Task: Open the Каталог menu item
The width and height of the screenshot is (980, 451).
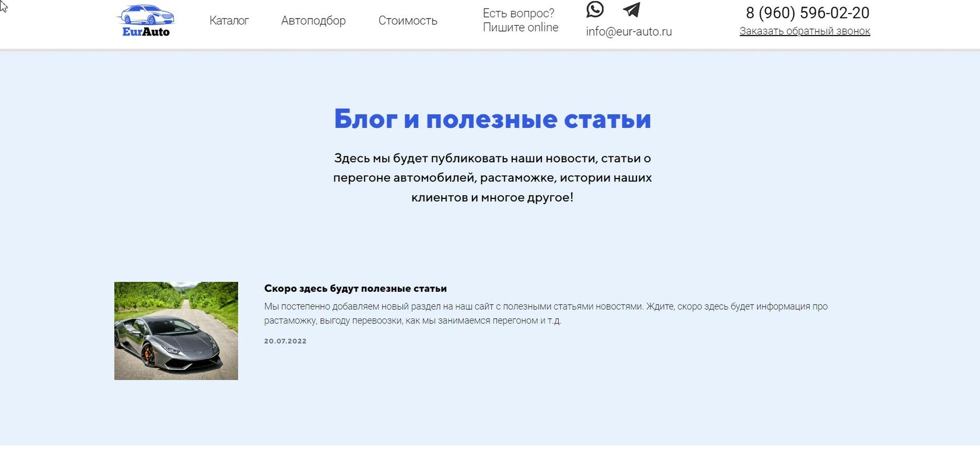Action: (229, 20)
